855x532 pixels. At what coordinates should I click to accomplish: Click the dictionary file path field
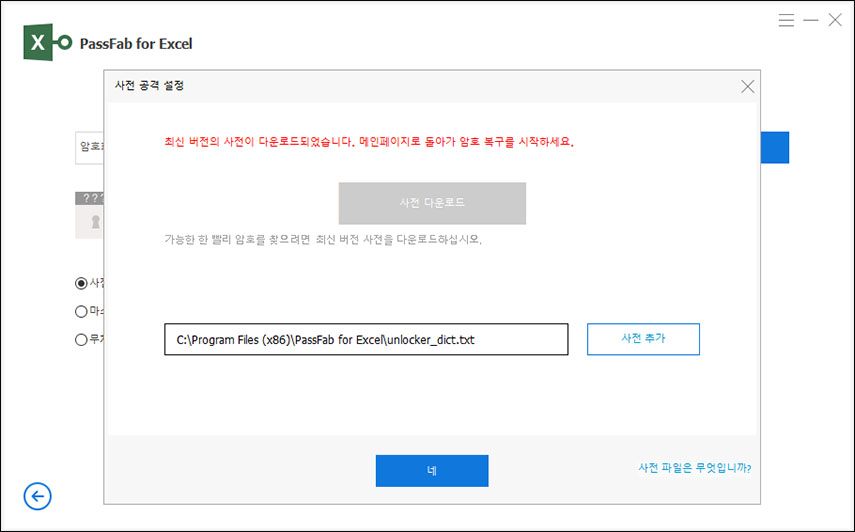pos(366,339)
